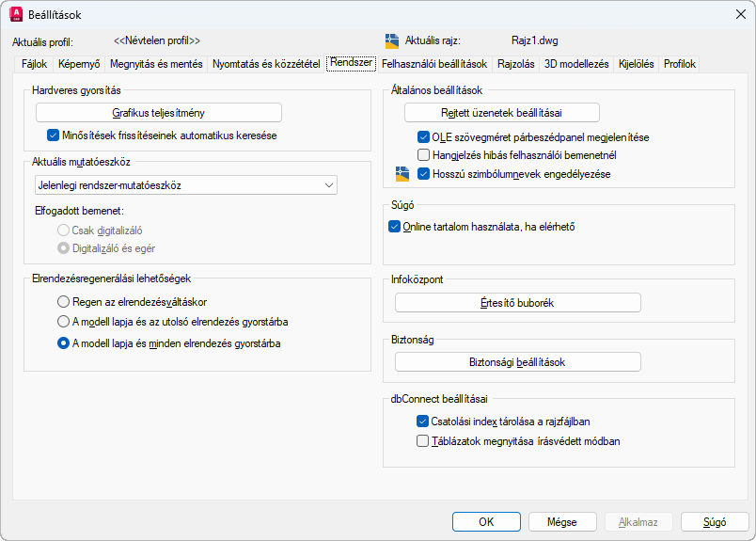Click drawing icon beside Hosszú szimbólumnevek
756x541 pixels.
pyautogui.click(x=402, y=174)
